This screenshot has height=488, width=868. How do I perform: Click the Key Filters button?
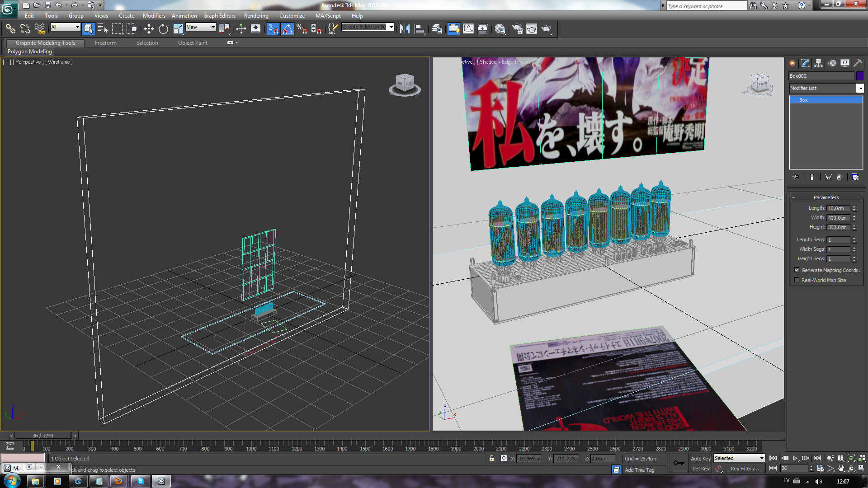745,469
